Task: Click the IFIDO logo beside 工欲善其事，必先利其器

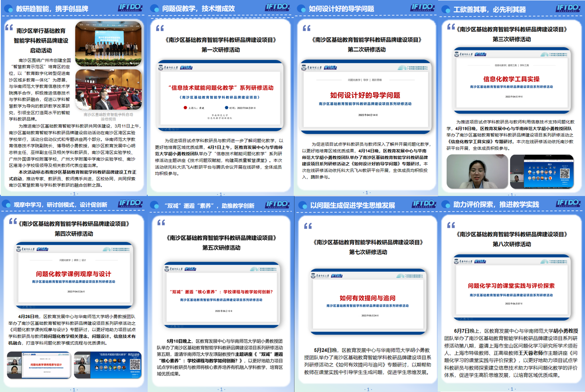Action: tap(568, 8)
